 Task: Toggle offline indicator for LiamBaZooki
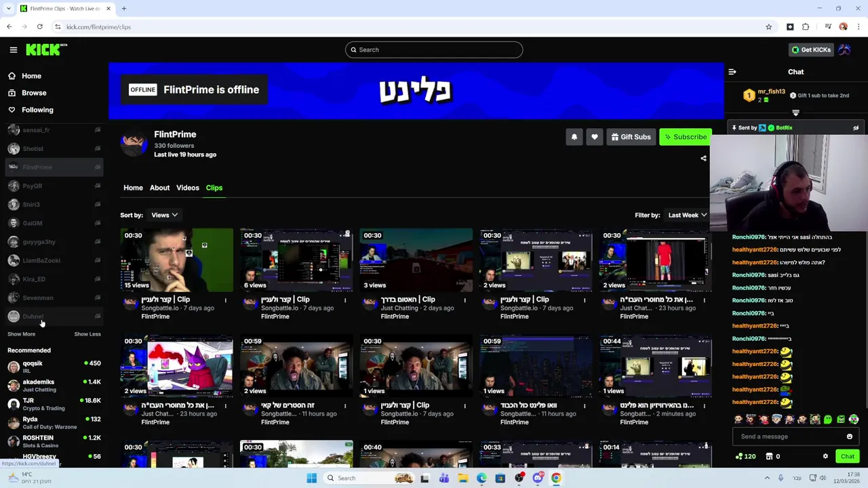pyautogui.click(x=98, y=260)
